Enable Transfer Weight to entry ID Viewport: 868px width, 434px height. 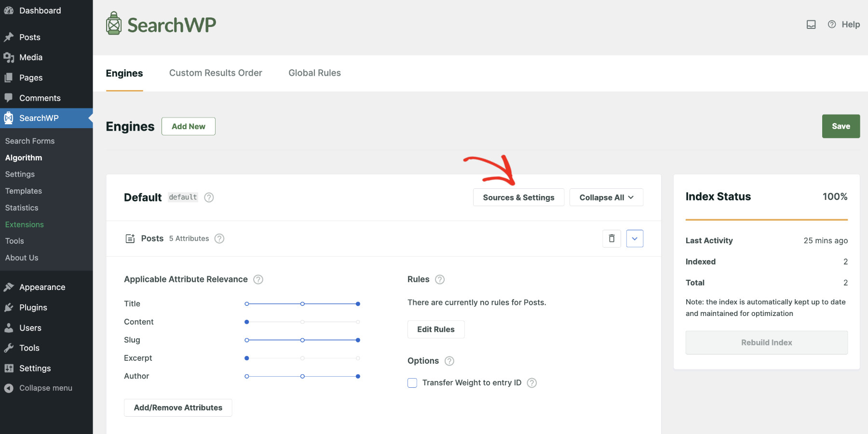(412, 382)
